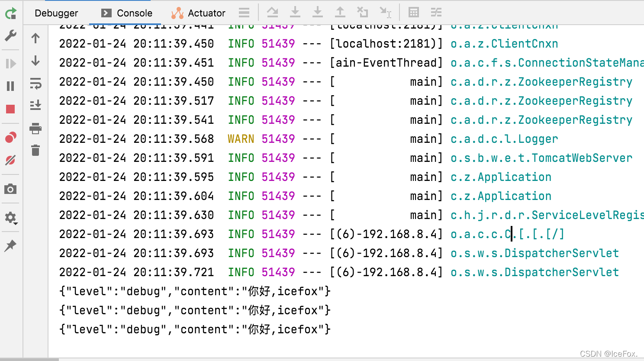
Task: Open the Actuator tab
Action: tap(198, 13)
